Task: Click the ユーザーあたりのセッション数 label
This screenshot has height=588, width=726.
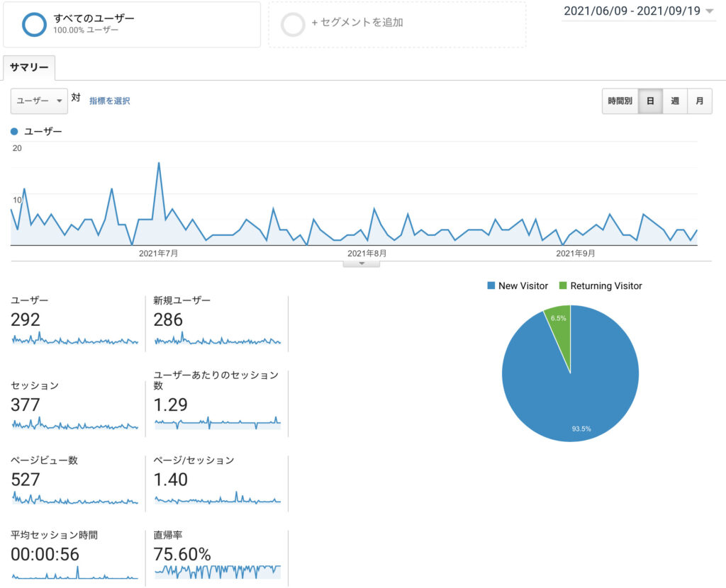Action: 216,380
